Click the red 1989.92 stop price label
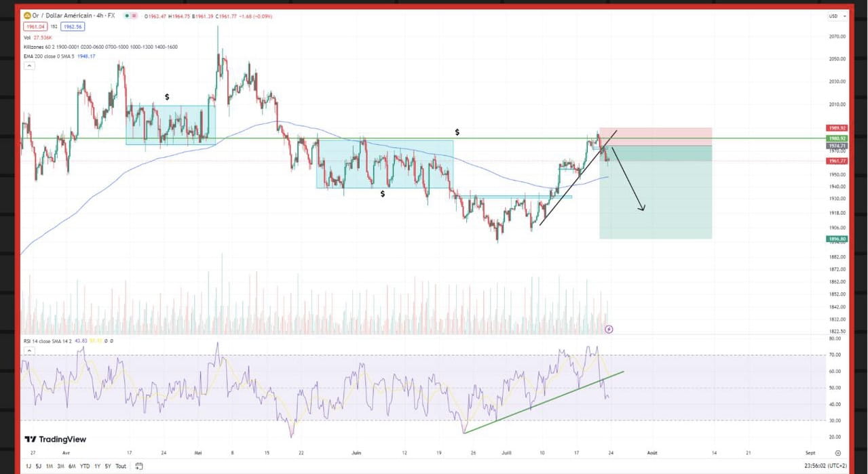Image resolution: width=868 pixels, height=474 pixels. coord(836,127)
